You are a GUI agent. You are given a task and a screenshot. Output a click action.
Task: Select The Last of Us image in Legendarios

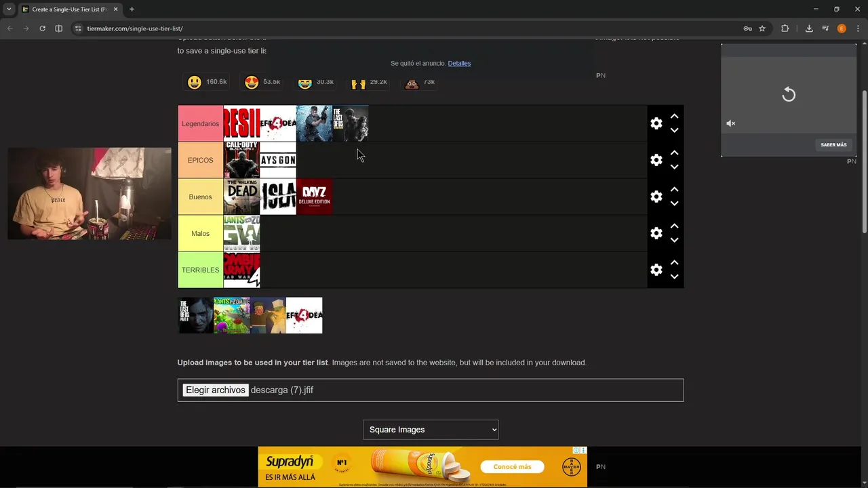point(351,123)
